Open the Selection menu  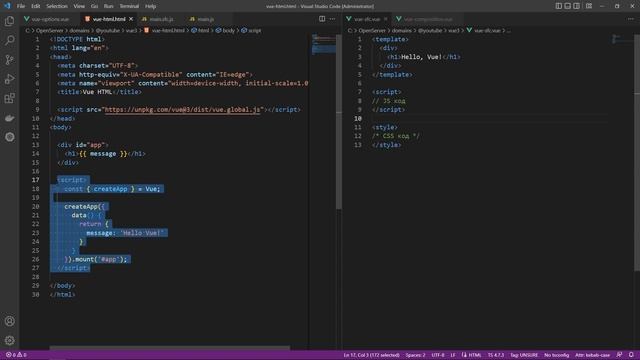57,6
